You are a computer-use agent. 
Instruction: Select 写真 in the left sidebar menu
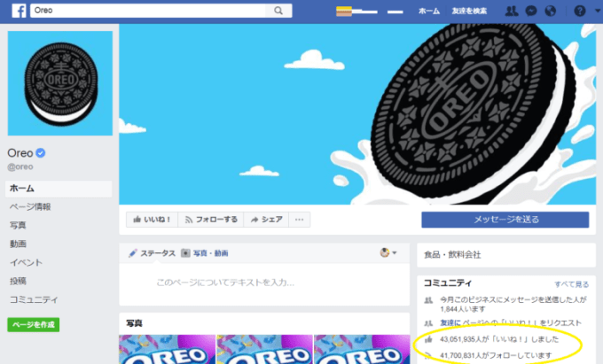[18, 225]
